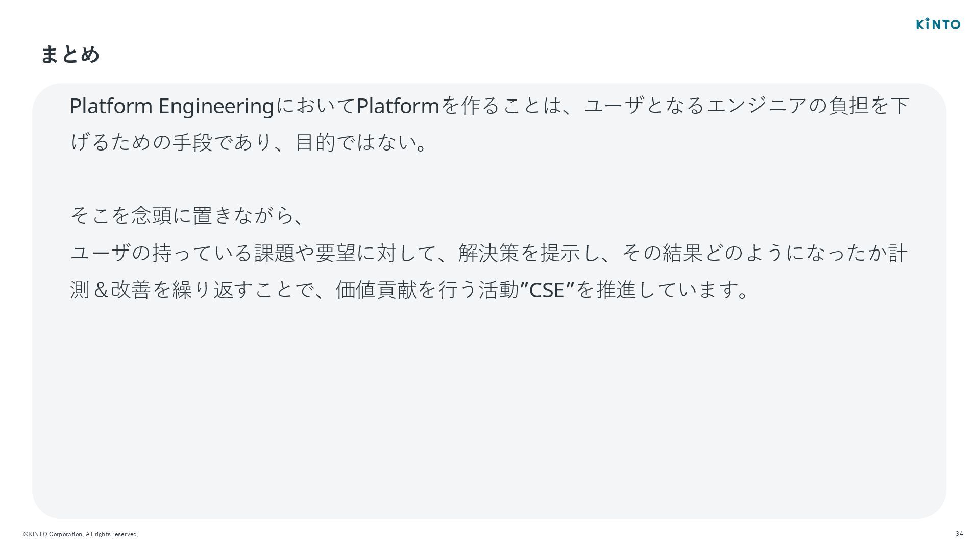Click the KINTO Corporation copyright notice
This screenshot has height=551, width=980.
[x=81, y=534]
